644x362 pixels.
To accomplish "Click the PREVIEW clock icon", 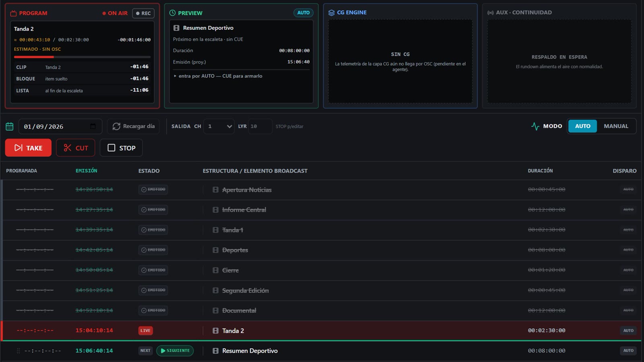I will (x=172, y=13).
